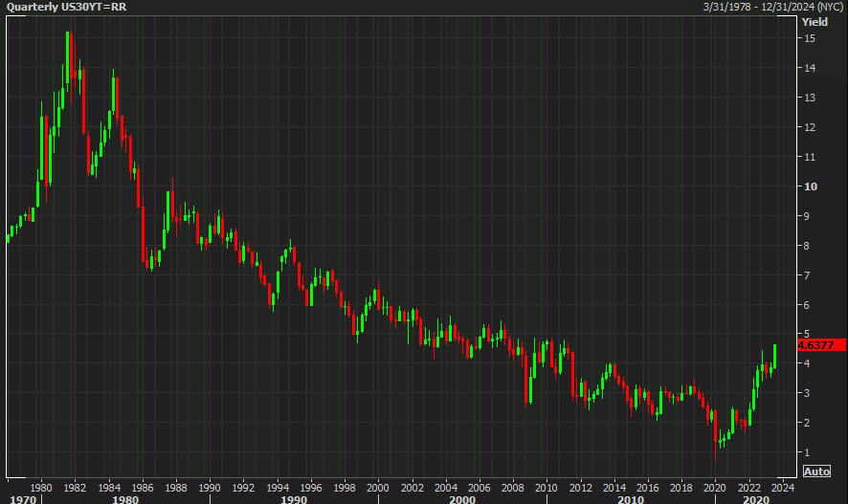
Task: Click the 2018 year tick label
Action: [x=681, y=488]
